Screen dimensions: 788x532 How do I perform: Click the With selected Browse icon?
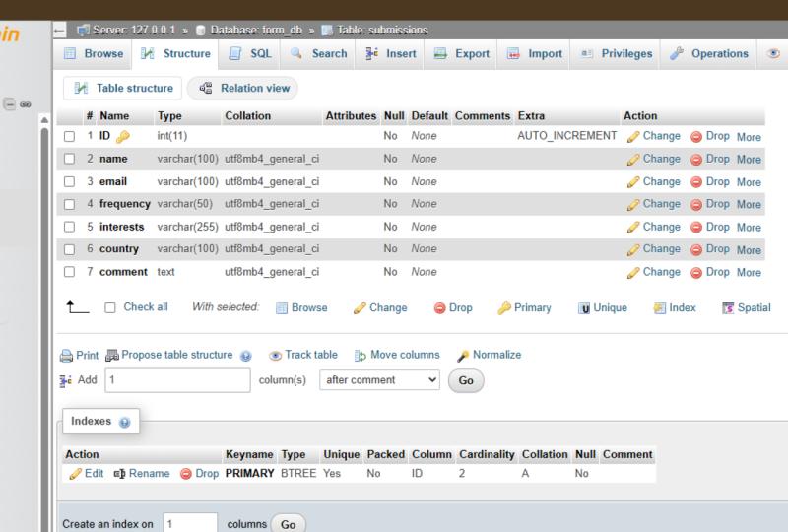tap(282, 308)
